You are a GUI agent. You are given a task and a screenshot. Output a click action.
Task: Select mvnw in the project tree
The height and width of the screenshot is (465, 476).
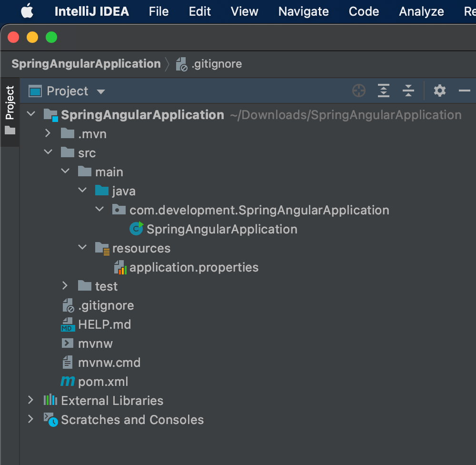point(95,344)
